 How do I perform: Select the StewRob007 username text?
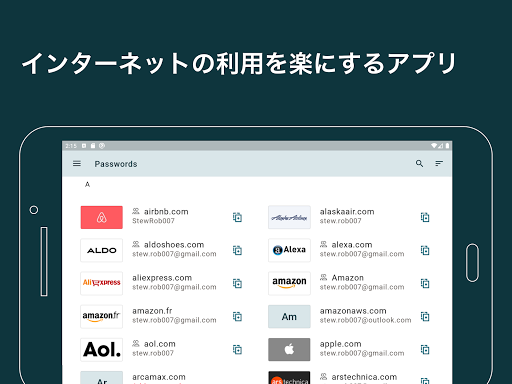click(153, 221)
